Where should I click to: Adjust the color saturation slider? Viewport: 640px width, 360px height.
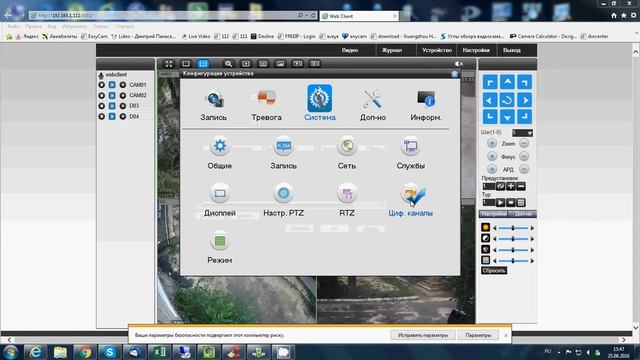tap(513, 250)
